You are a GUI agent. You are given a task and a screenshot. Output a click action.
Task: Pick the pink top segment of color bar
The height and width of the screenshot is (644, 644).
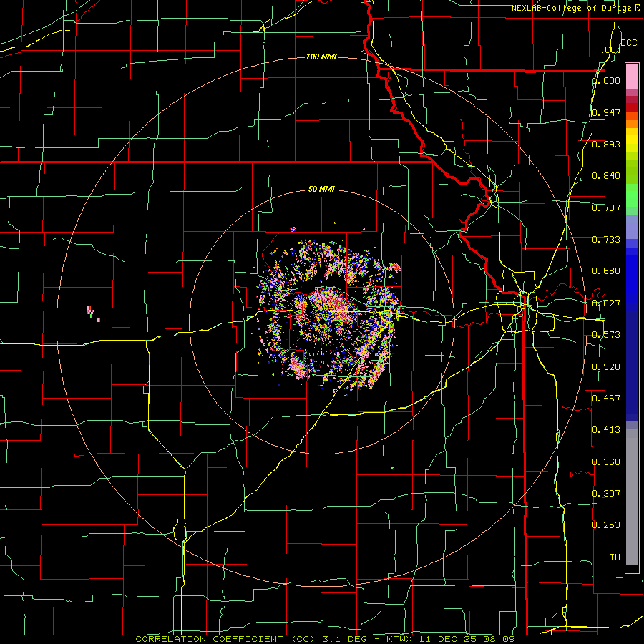[x=632, y=77]
